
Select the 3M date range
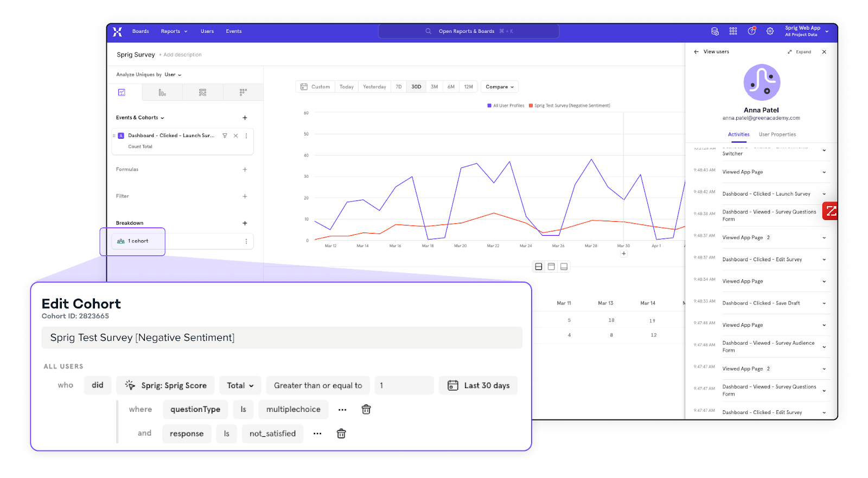(435, 87)
